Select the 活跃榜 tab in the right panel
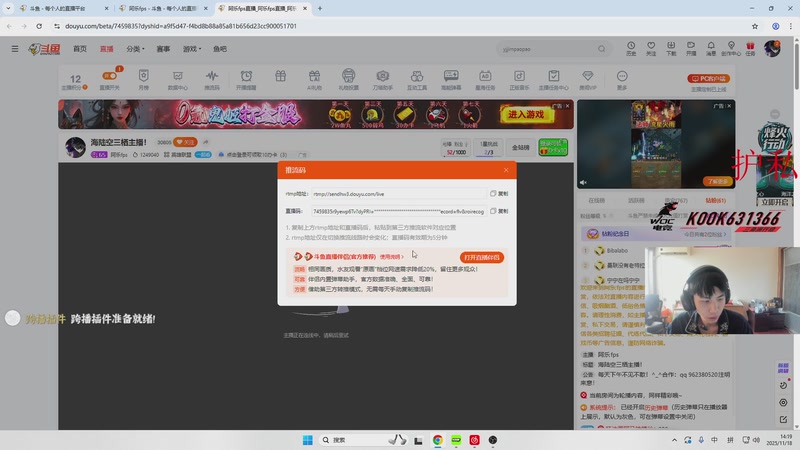The height and width of the screenshot is (450, 800). tap(636, 201)
